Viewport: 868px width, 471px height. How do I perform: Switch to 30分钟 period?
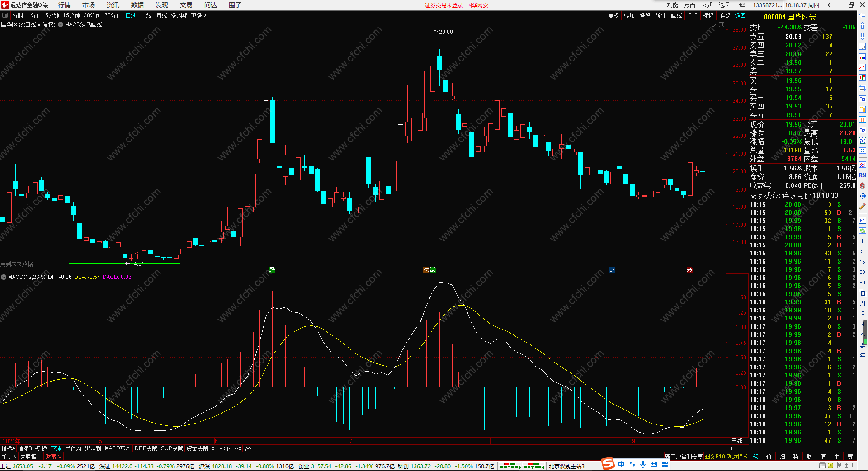(x=92, y=15)
